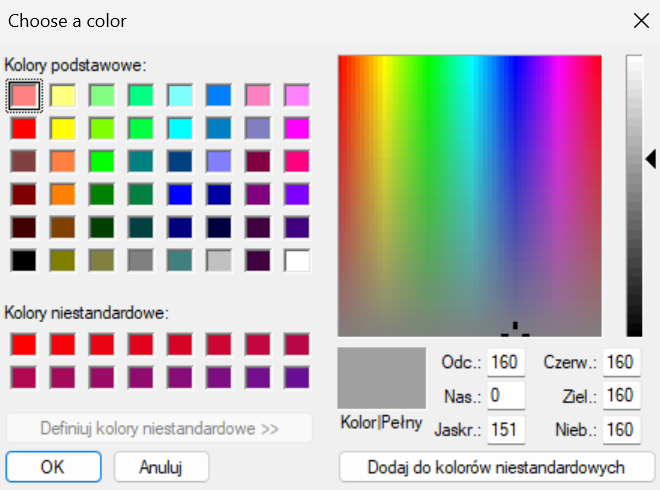This screenshot has height=490, width=660.
Task: Focus the Czerw. red value field
Action: pyautogui.click(x=621, y=362)
